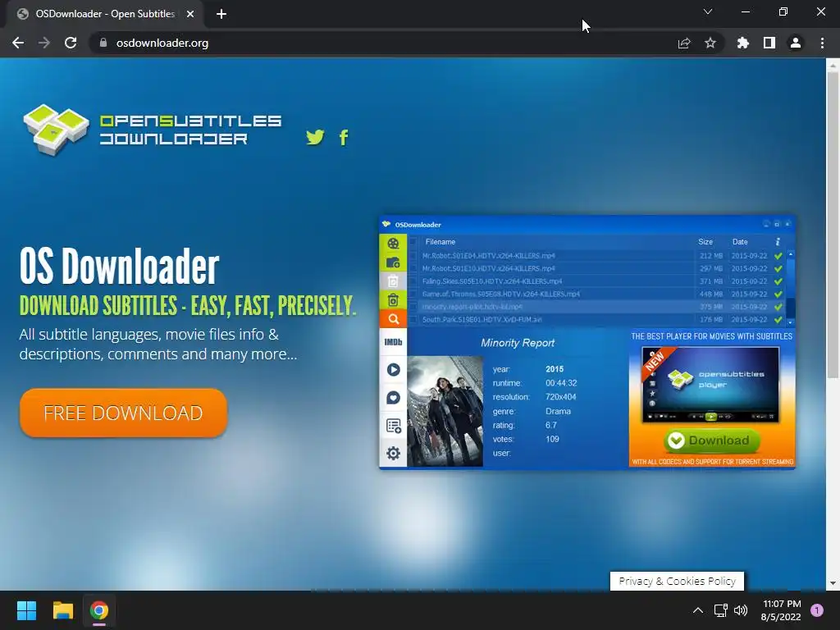This screenshot has width=840, height=630.
Task: Click the Mr.Robot.S01E04 file row
Action: coord(597,256)
